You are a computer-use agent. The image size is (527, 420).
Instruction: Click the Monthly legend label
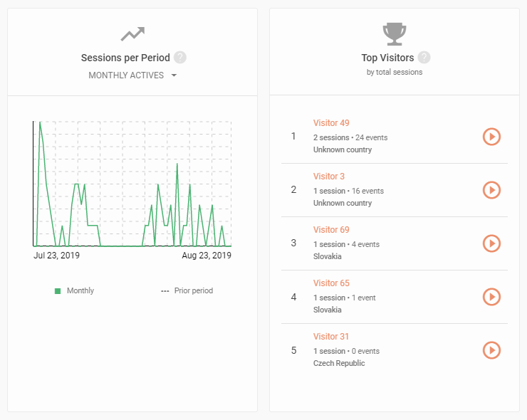click(80, 290)
